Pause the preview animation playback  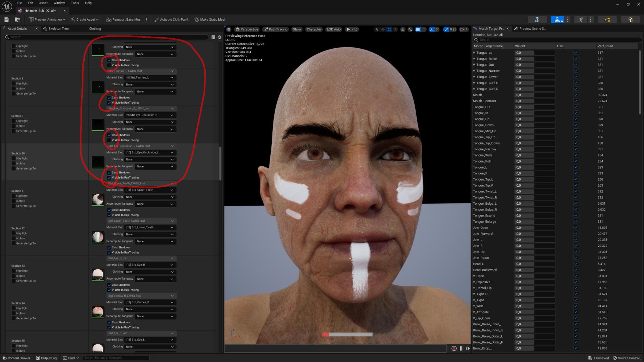[461, 348]
